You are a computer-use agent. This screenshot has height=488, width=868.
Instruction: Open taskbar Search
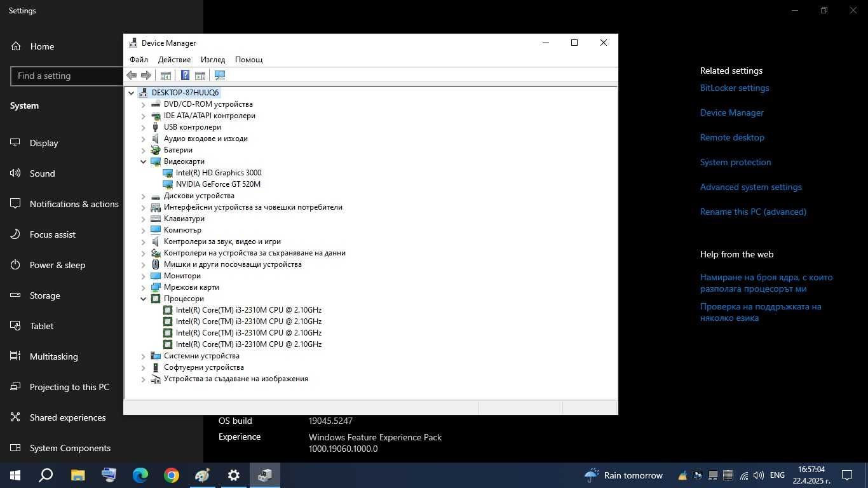click(x=46, y=475)
